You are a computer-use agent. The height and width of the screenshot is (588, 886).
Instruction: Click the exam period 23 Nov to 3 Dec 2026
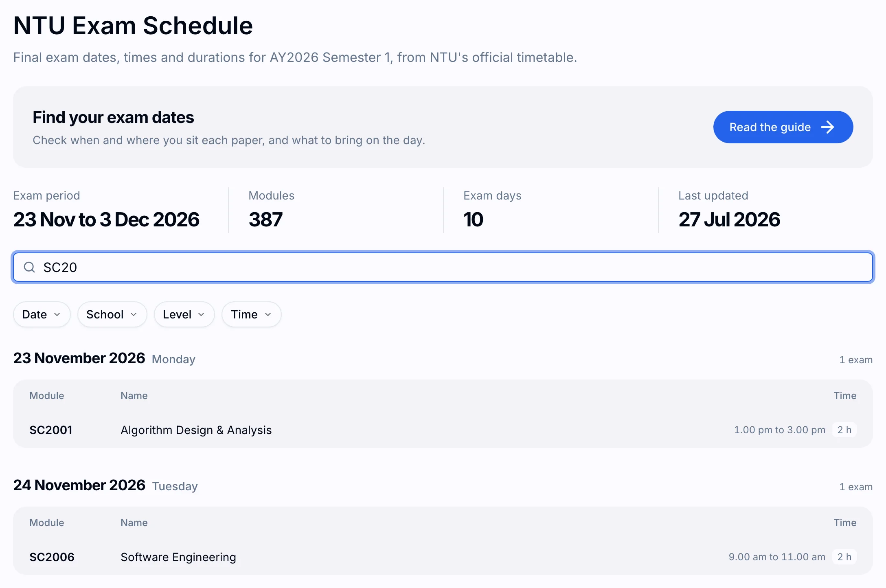(x=106, y=219)
